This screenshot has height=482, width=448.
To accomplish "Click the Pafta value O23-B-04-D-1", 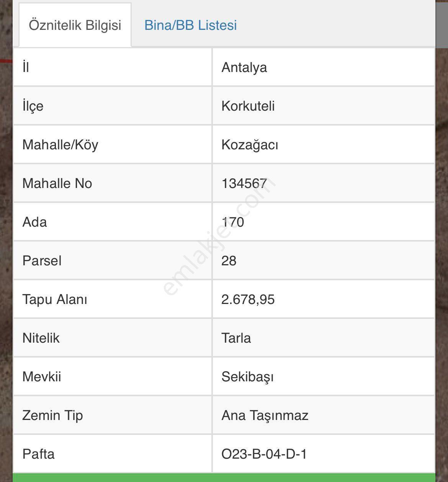I will tap(264, 454).
